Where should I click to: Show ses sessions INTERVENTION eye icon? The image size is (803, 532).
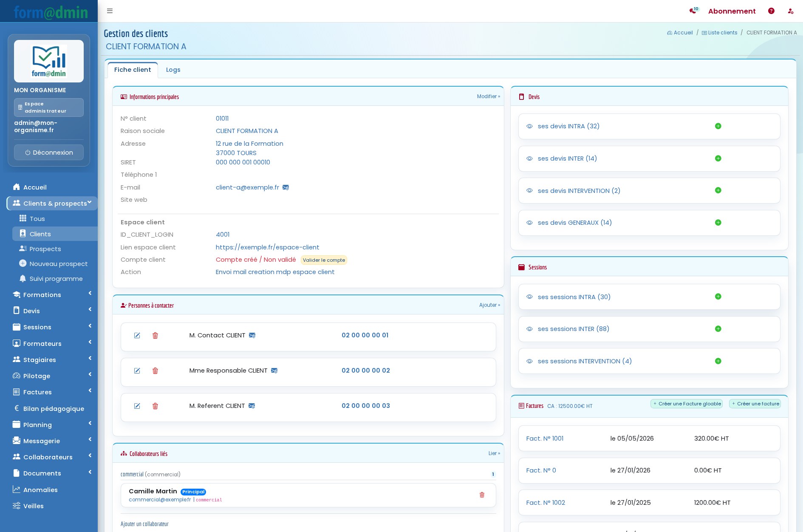click(529, 361)
